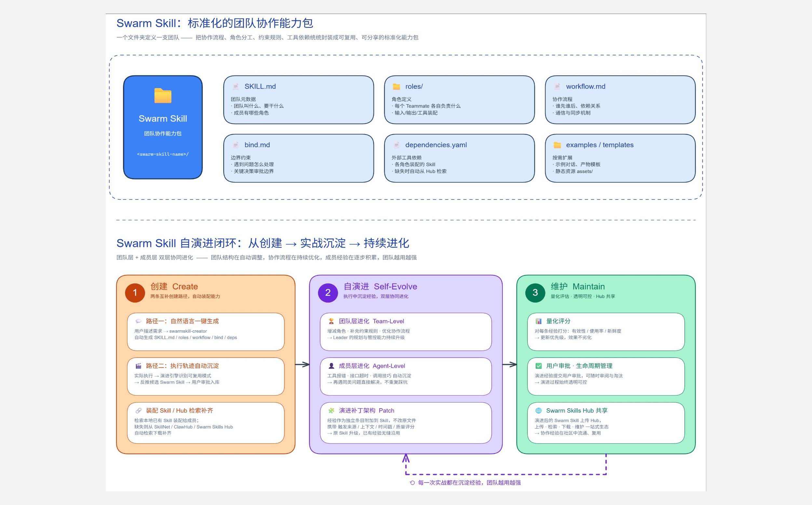Click the link icon beside 装配 Skill
Screen dimensions: 812x505
click(x=138, y=410)
